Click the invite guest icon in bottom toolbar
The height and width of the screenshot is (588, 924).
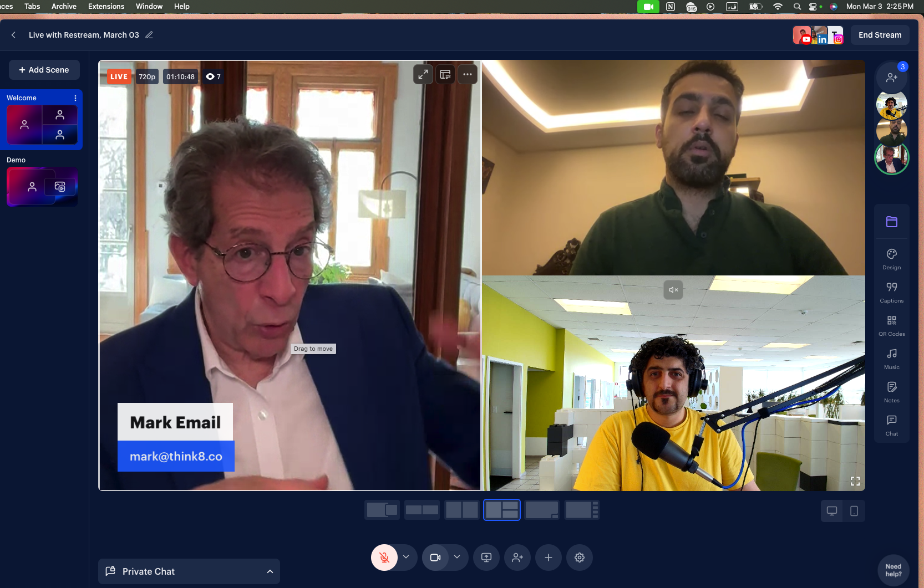(517, 558)
